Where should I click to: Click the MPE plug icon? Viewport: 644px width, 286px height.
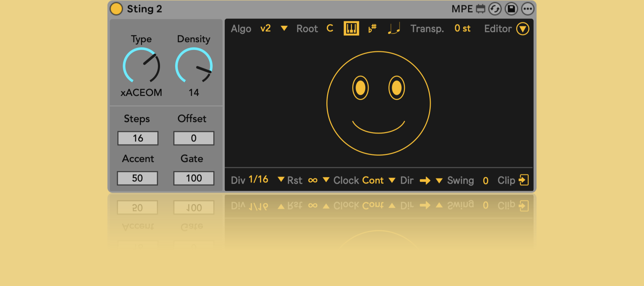(481, 9)
